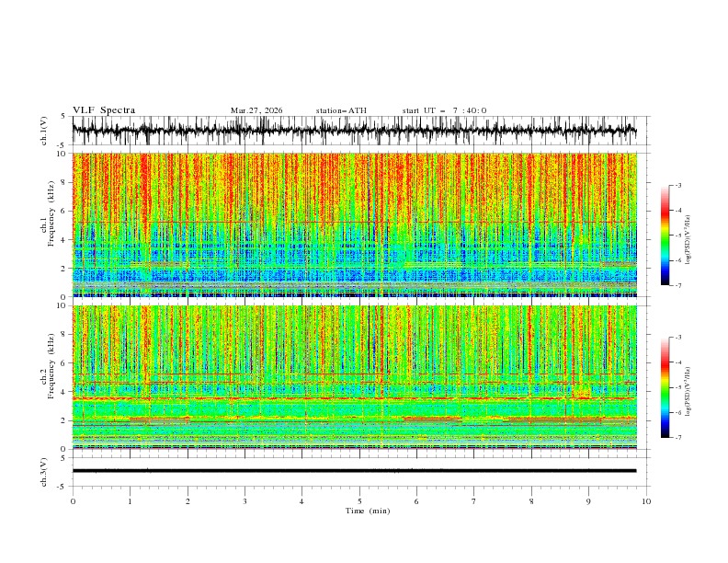Click the date 'Mar.27, 2026'
Image resolution: width=728 pixels, height=563 pixels.
point(256,110)
